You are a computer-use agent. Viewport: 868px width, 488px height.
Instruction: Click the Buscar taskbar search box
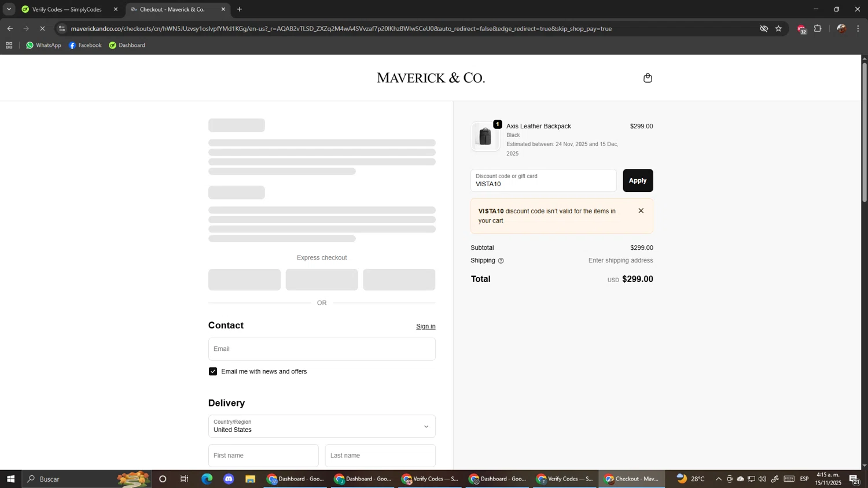point(87,479)
